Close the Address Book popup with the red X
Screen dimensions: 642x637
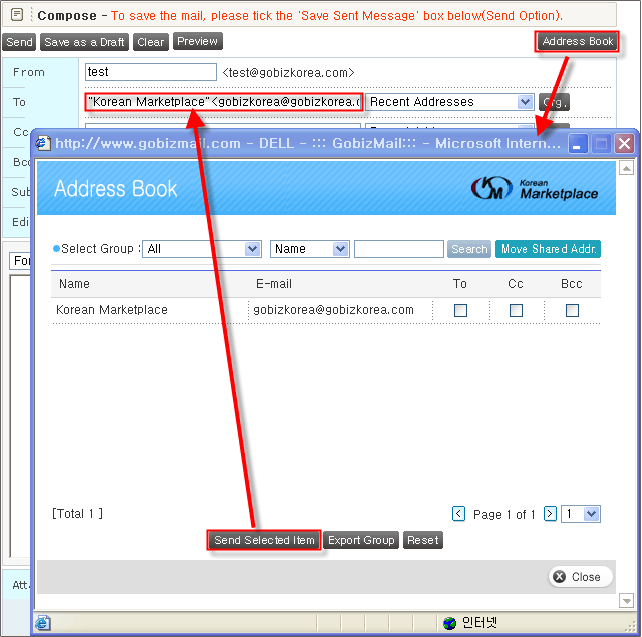pyautogui.click(x=624, y=144)
